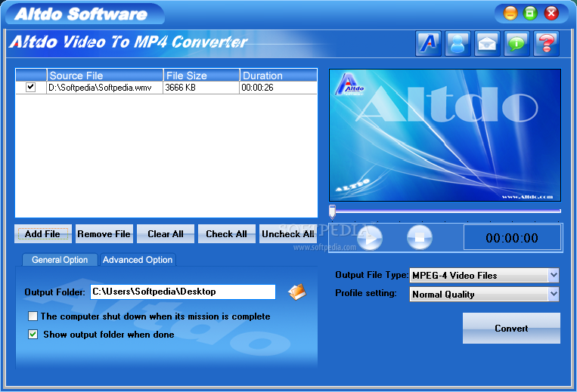Open the Altdo homepage 'A' logo icon

click(x=428, y=44)
